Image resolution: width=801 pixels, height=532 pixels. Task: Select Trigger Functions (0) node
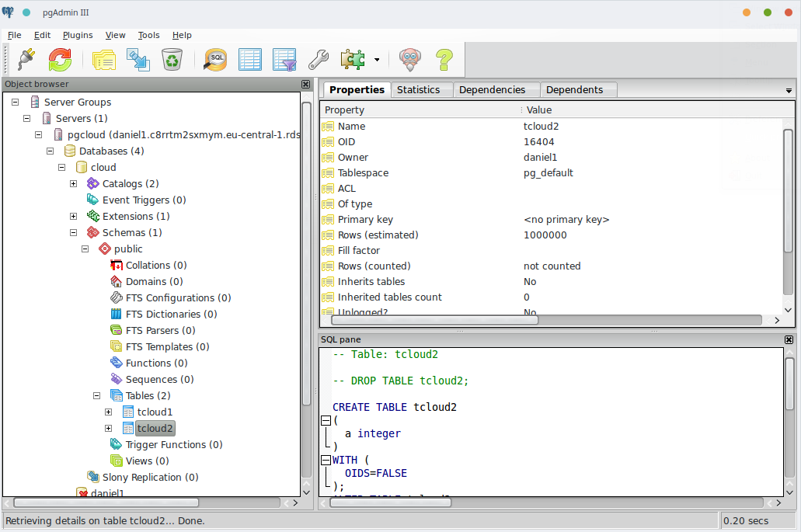174,445
